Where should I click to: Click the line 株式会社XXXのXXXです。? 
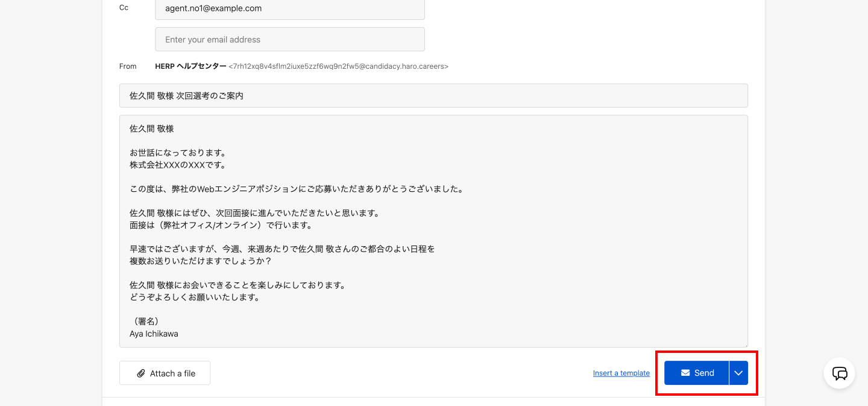click(x=178, y=165)
